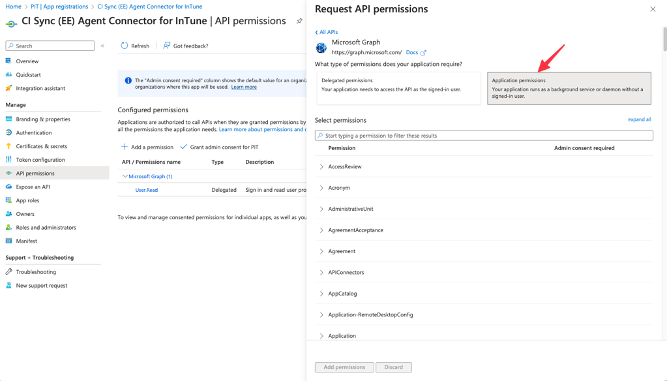Screen dimensions: 668x382
Task: Click the Delegated cell in User.Read row
Action: (x=224, y=190)
